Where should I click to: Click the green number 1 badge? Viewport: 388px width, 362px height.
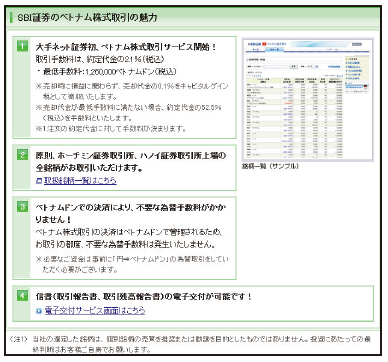(x=22, y=46)
